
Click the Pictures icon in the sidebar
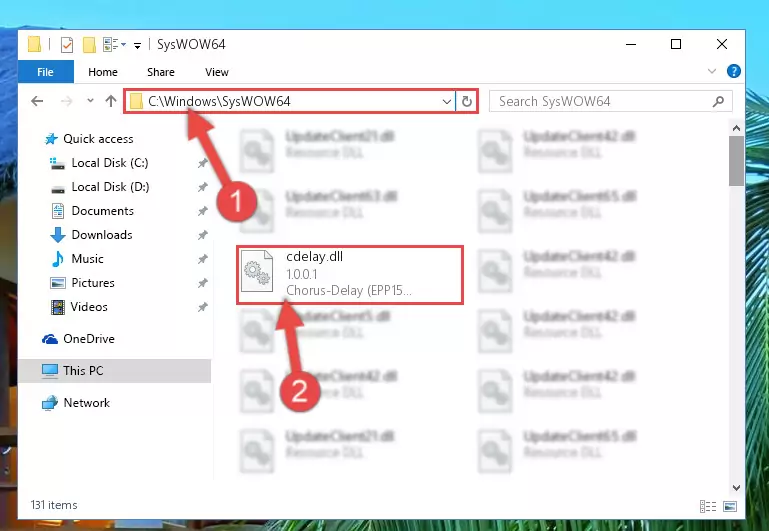(58, 283)
